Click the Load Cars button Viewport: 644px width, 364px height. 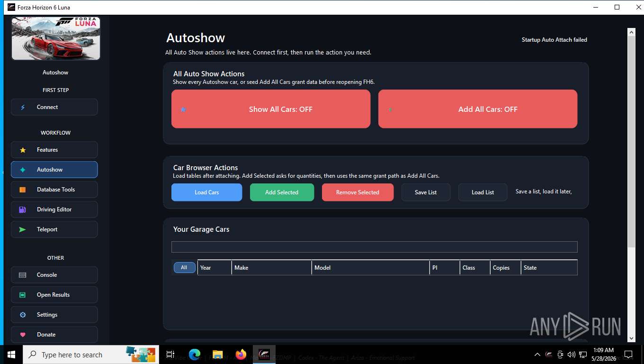[207, 192]
